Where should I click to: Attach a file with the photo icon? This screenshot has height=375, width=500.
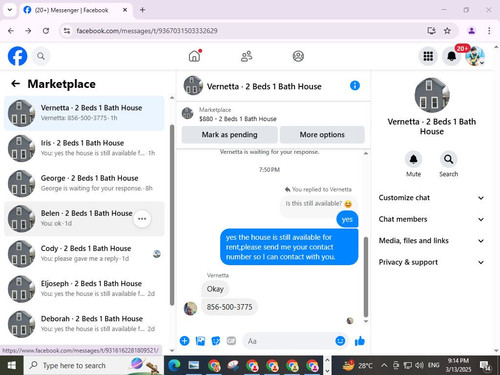click(x=200, y=341)
